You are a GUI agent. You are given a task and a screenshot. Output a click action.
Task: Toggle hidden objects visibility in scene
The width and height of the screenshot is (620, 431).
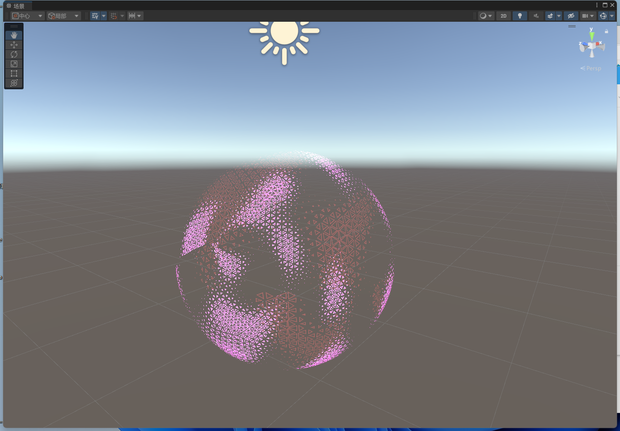tap(571, 16)
